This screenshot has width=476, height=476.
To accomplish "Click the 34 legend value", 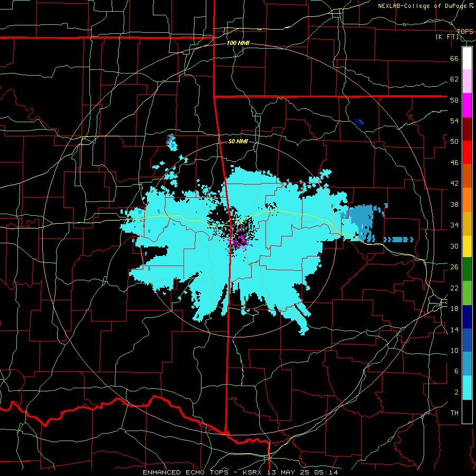I will 454,225.
